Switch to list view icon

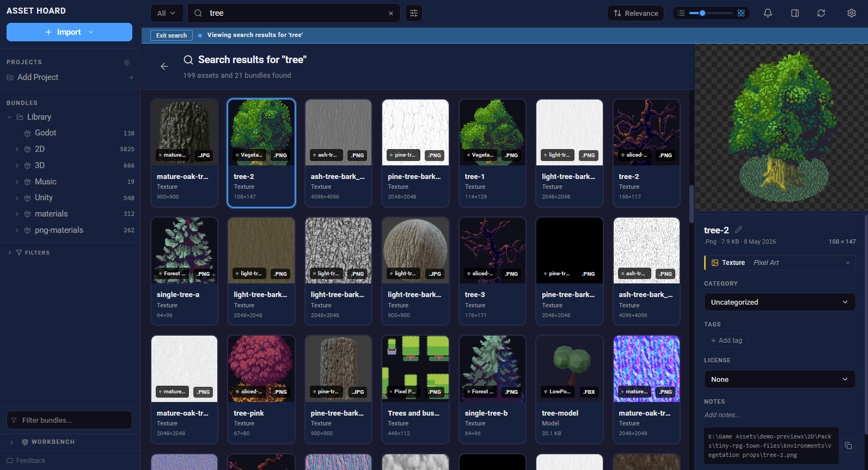point(681,13)
